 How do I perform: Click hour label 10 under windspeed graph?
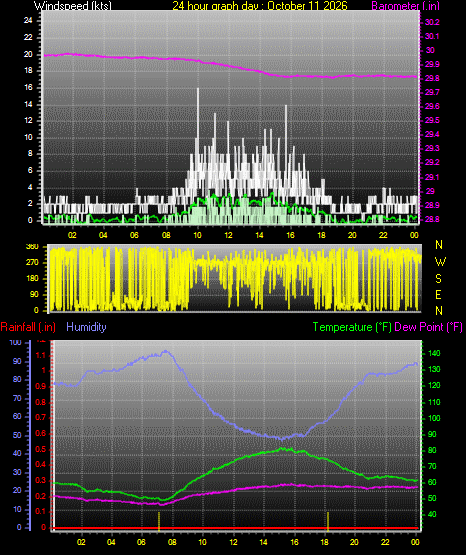(197, 235)
